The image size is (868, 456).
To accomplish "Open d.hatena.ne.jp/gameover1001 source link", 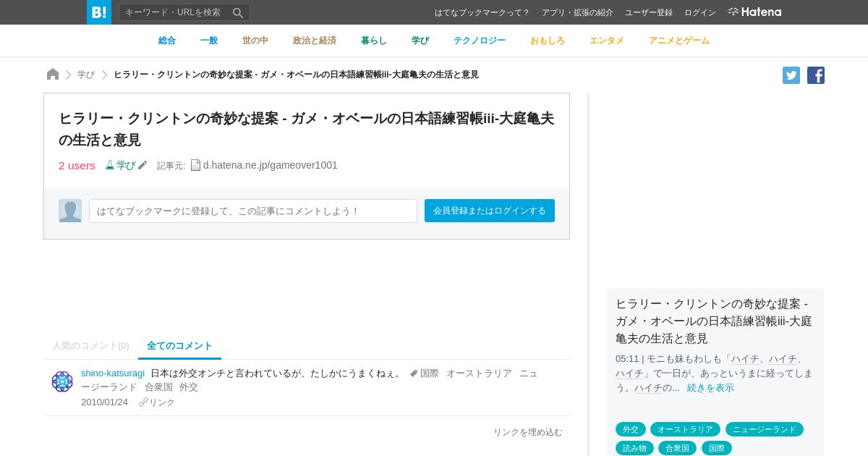I will 271,165.
